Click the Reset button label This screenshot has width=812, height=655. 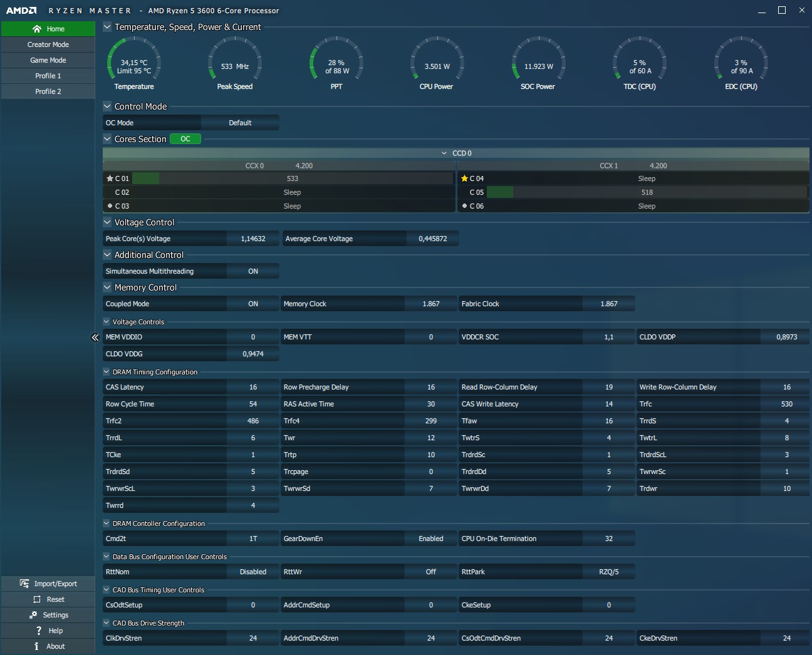coord(56,599)
